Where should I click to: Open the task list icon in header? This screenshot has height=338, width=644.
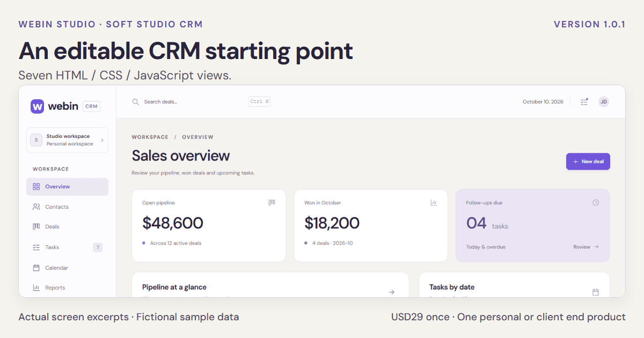click(x=584, y=101)
